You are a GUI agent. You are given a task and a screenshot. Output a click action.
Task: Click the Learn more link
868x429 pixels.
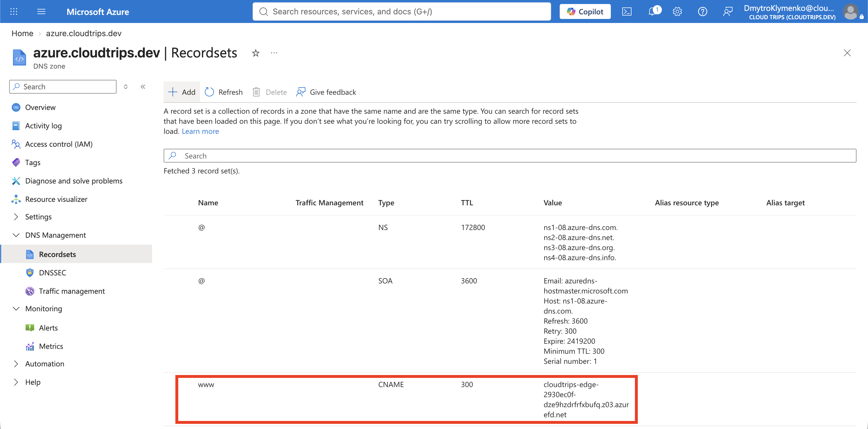[200, 131]
